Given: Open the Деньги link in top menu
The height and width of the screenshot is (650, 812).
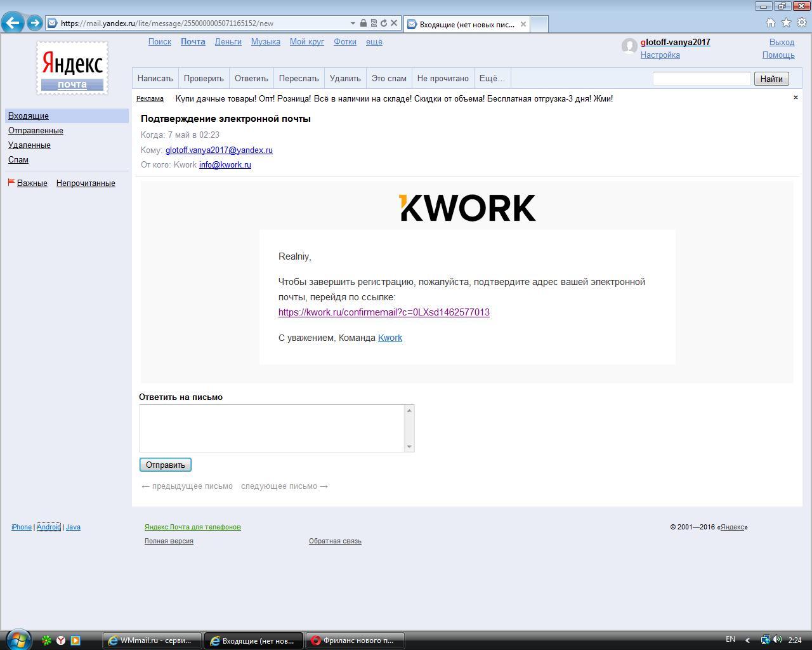Looking at the screenshot, I should [x=228, y=41].
